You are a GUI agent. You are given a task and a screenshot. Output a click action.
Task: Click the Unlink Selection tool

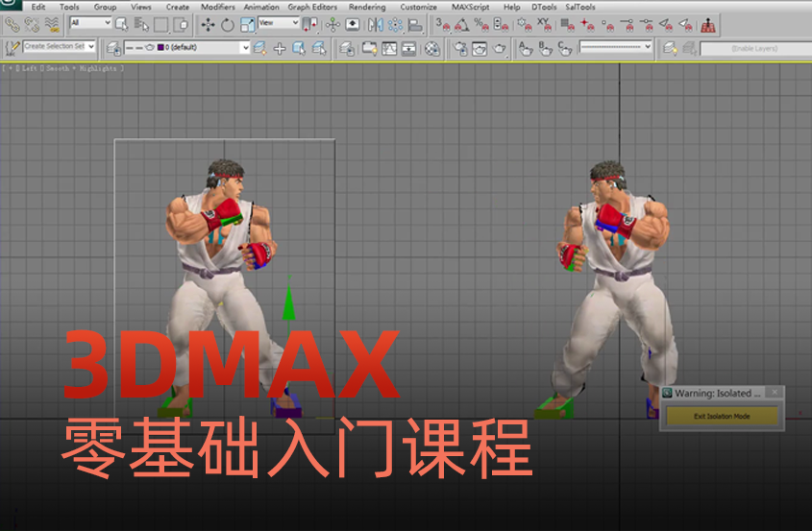32,24
